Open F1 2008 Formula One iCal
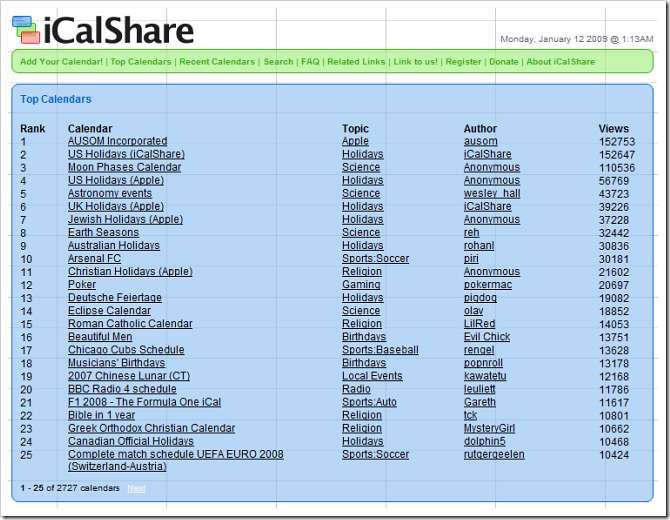Image resolution: width=670 pixels, height=520 pixels. [144, 402]
